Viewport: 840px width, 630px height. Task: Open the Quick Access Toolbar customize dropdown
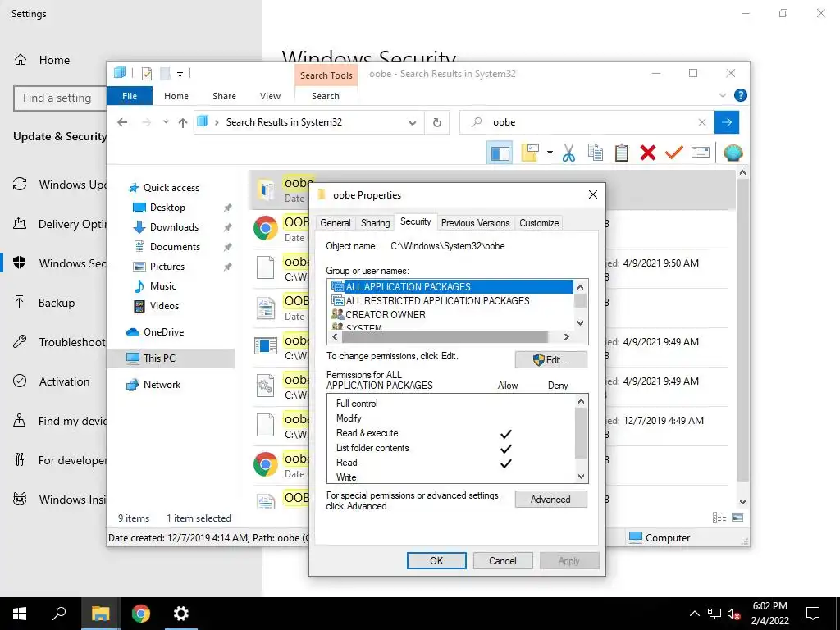click(x=180, y=74)
